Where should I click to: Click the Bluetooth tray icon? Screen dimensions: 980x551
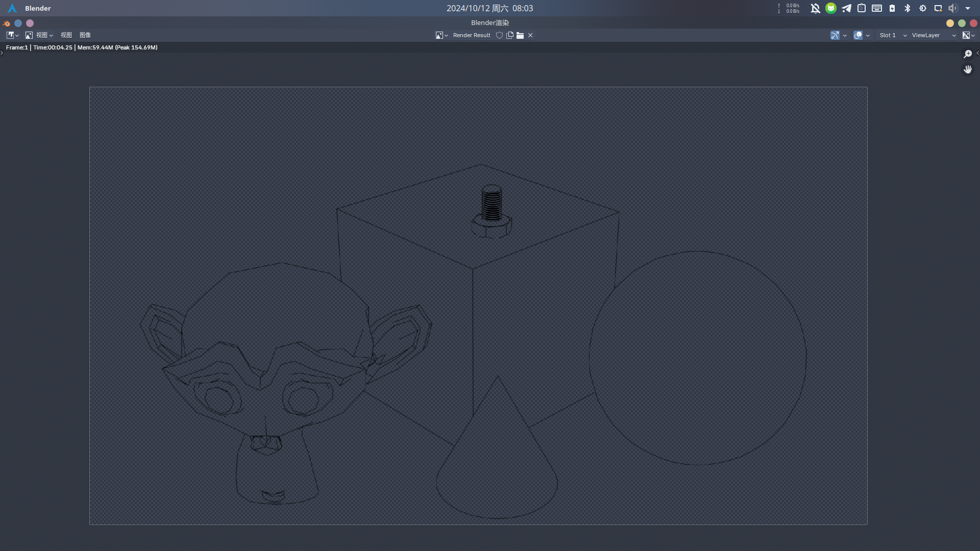[x=908, y=8]
